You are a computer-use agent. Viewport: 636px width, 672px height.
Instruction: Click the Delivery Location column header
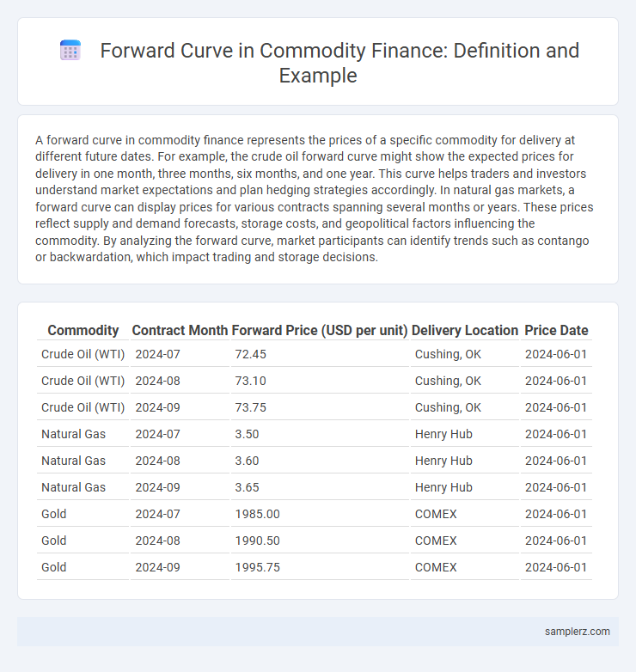click(465, 331)
